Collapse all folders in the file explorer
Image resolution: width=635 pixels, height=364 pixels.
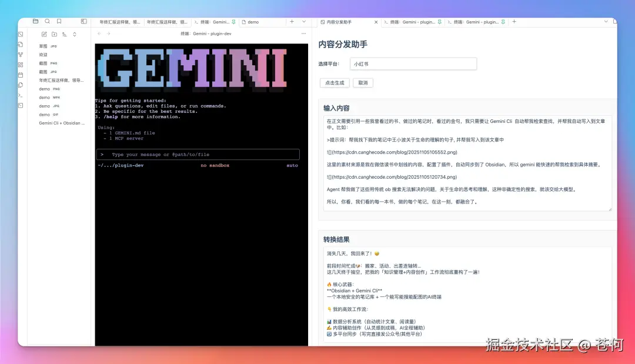[x=74, y=34]
